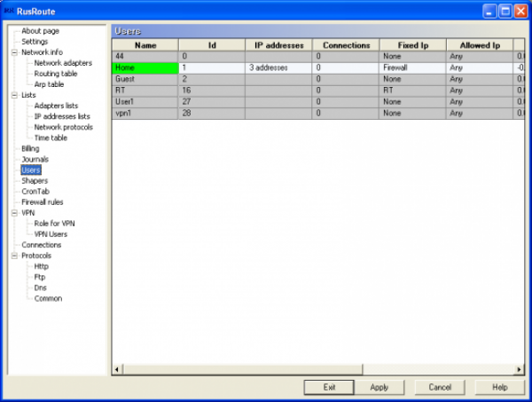Select Settings in the tree
Image resolution: width=532 pixels, height=402 pixels.
(x=35, y=42)
